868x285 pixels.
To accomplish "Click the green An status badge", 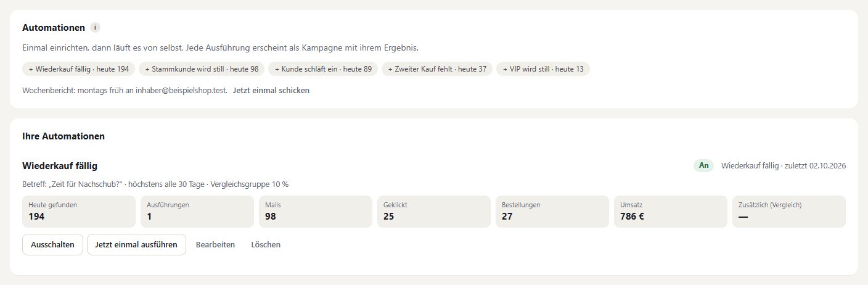I will click(x=703, y=166).
